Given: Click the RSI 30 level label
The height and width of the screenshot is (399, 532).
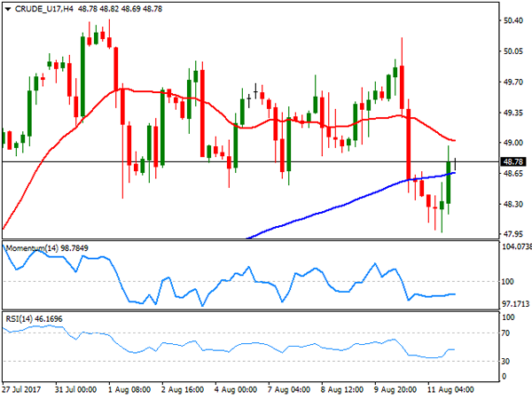Looking at the screenshot, I should (505, 362).
